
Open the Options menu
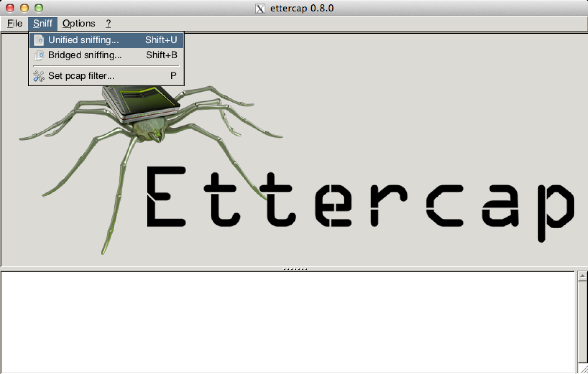pos(79,23)
